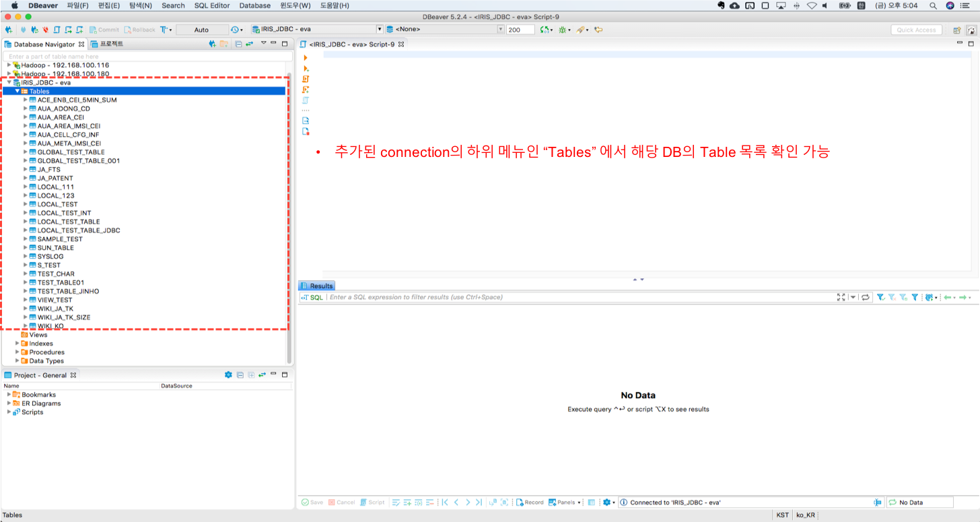
Task: Click the first blue filter funnel icon
Action: pos(880,297)
